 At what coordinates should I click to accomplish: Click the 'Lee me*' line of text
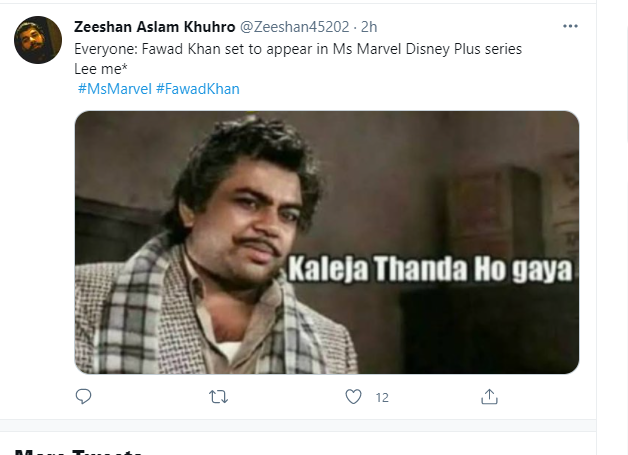click(x=101, y=68)
